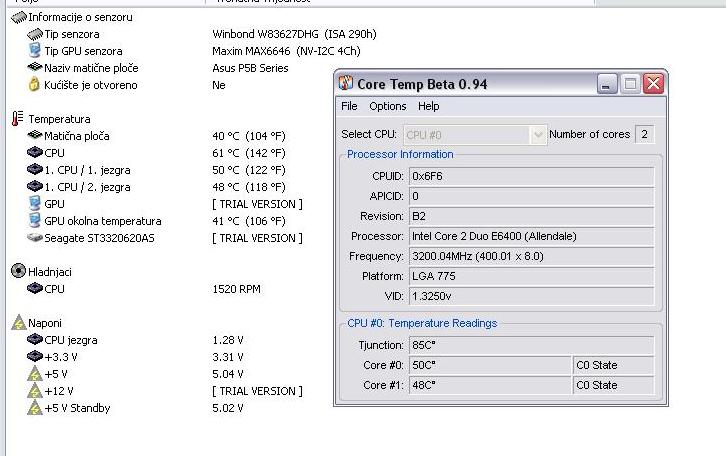Click the Processor field Intel Core 2 Duo E6400
Screen dimensions: 726x456
tap(532, 236)
